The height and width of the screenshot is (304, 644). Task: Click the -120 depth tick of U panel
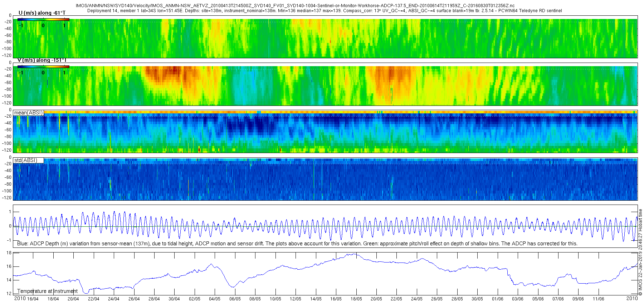[x=6, y=55]
